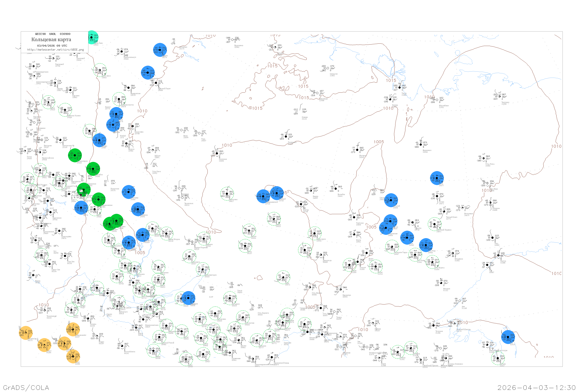The width and height of the screenshot is (588, 392).
Task: Click the orange Bayanbulag 44275 station marker
Action: (26, 333)
